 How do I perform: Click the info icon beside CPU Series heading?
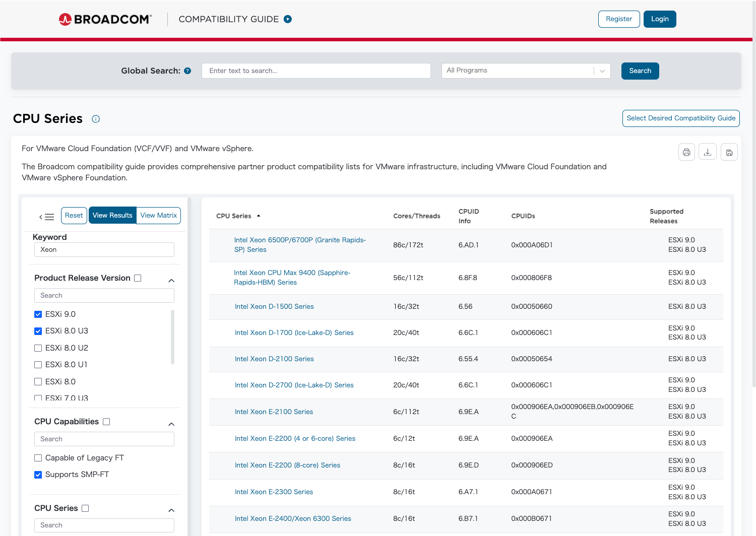95,119
